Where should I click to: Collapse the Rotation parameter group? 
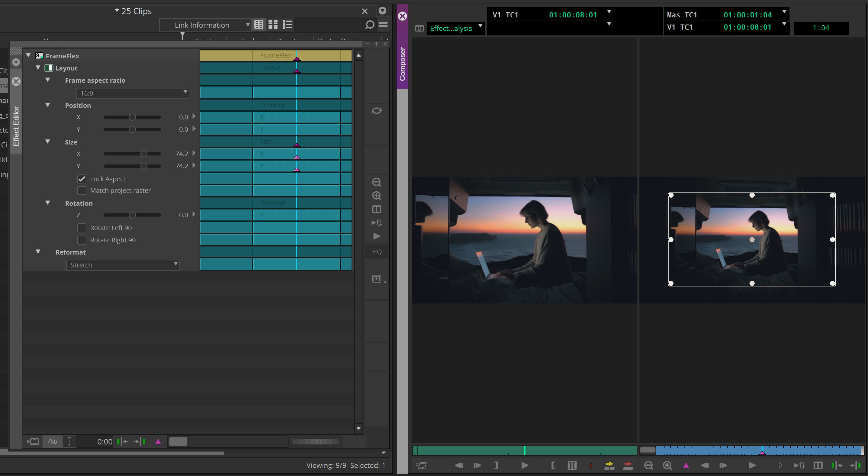coord(48,202)
